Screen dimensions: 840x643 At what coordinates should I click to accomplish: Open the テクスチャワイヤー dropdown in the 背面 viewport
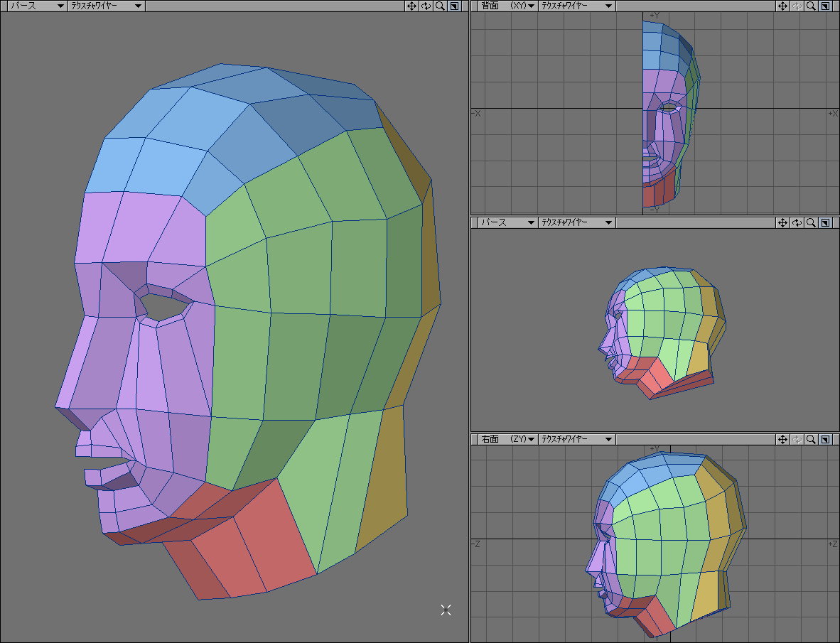pyautogui.click(x=576, y=6)
